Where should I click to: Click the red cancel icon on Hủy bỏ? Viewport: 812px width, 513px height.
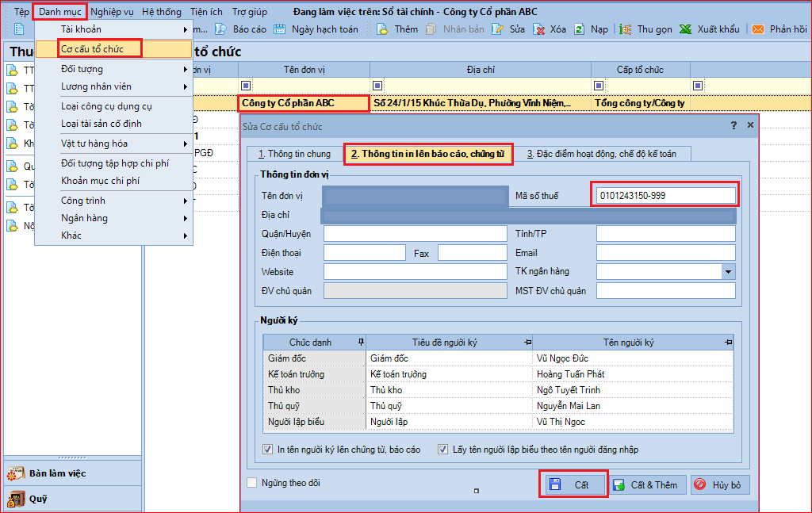tap(699, 484)
